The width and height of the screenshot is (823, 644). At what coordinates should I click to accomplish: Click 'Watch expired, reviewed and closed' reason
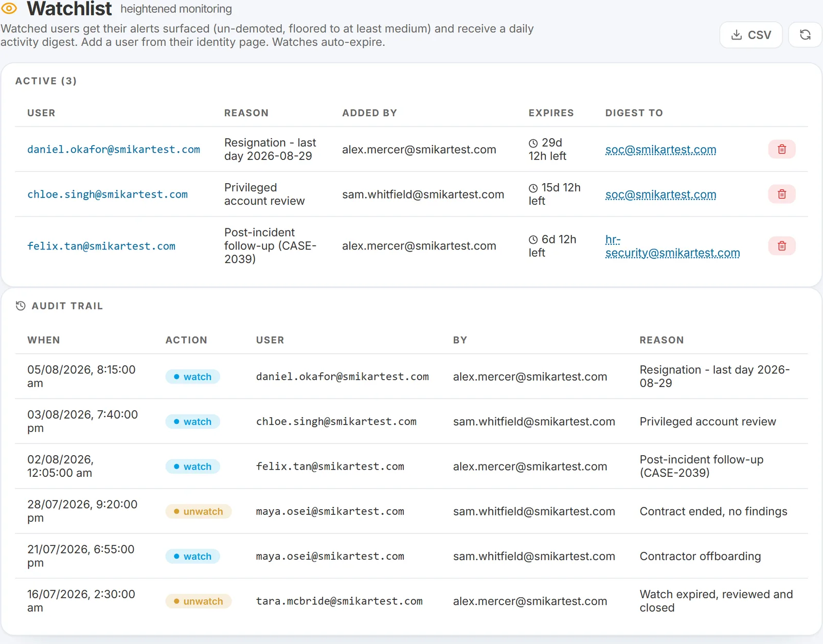[x=716, y=601]
